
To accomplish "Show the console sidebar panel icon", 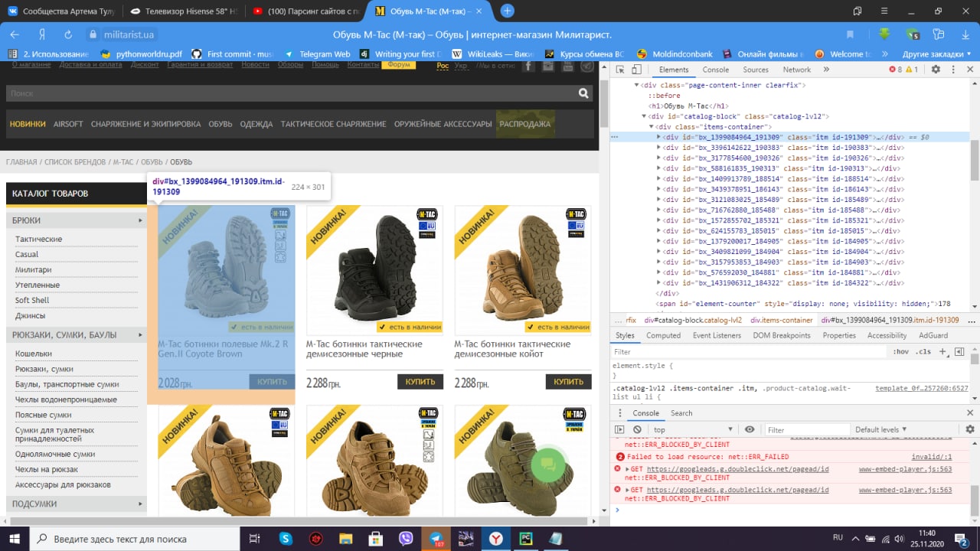I will click(x=621, y=430).
